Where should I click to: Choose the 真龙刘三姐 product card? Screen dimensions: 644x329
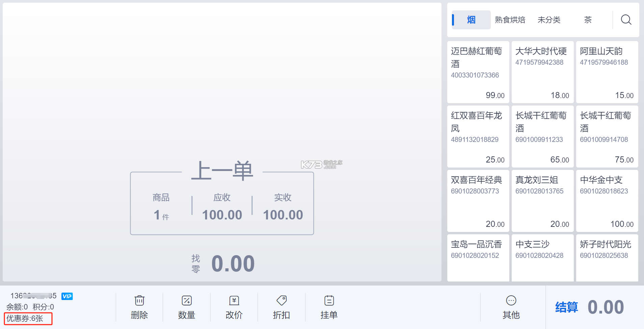(542, 201)
